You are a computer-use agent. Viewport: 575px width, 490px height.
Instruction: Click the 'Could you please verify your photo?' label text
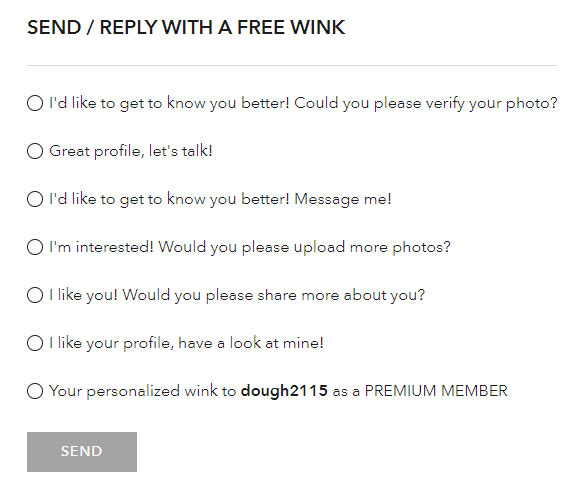click(426, 103)
